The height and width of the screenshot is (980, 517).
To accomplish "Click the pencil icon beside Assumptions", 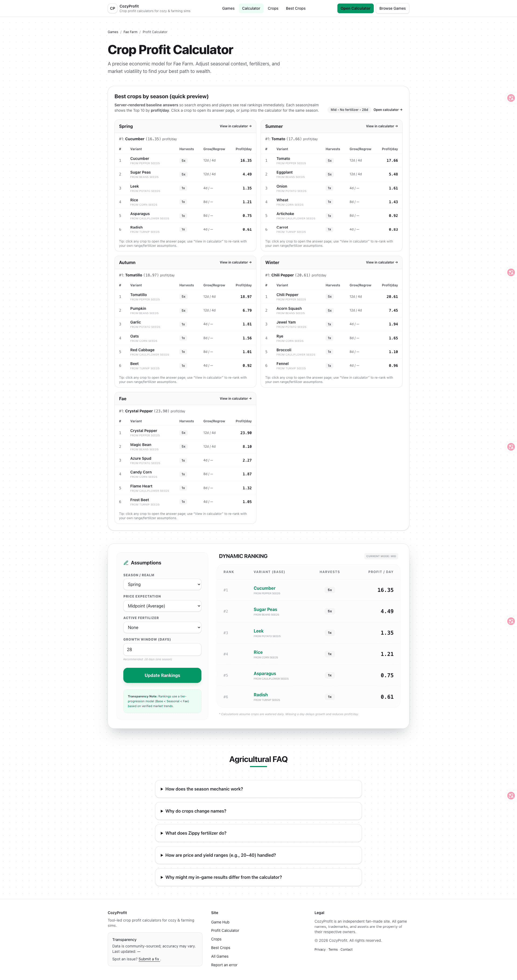I will [126, 563].
